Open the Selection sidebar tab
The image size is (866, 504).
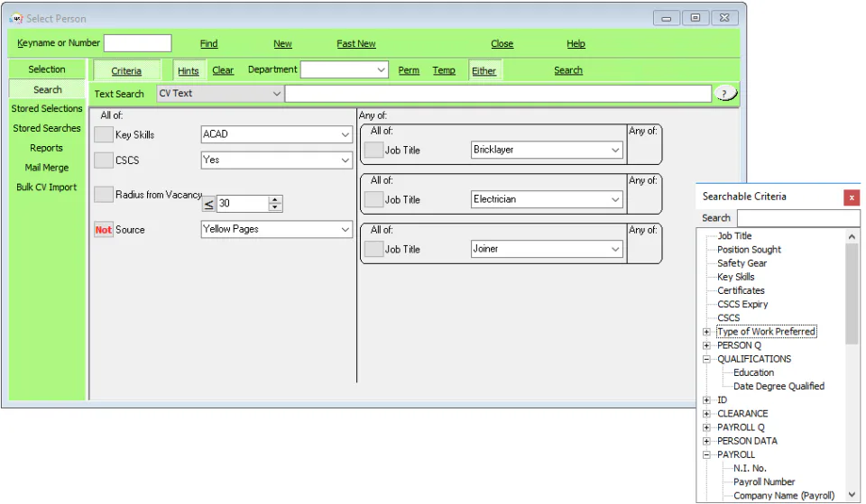click(x=47, y=69)
